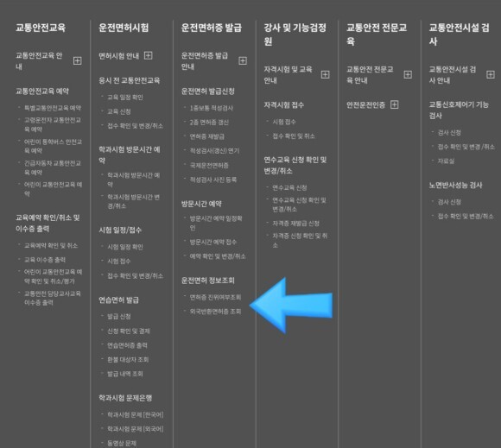Open 발급 내역 조회
The height and width of the screenshot is (448, 501).
coord(125,374)
